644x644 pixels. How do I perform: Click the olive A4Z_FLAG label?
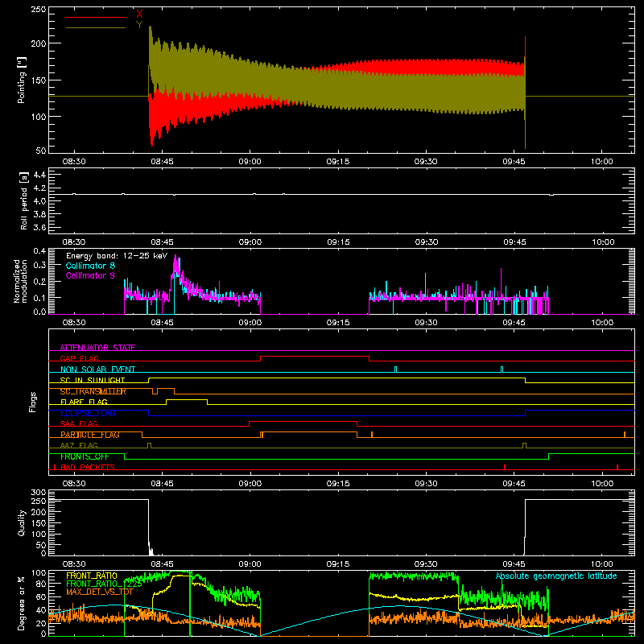point(79,445)
